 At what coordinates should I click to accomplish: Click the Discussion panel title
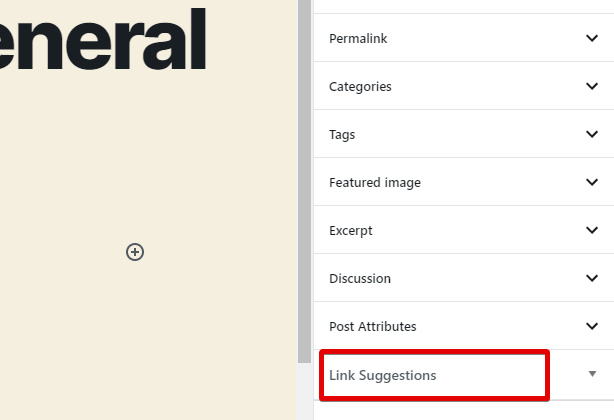[x=360, y=279]
